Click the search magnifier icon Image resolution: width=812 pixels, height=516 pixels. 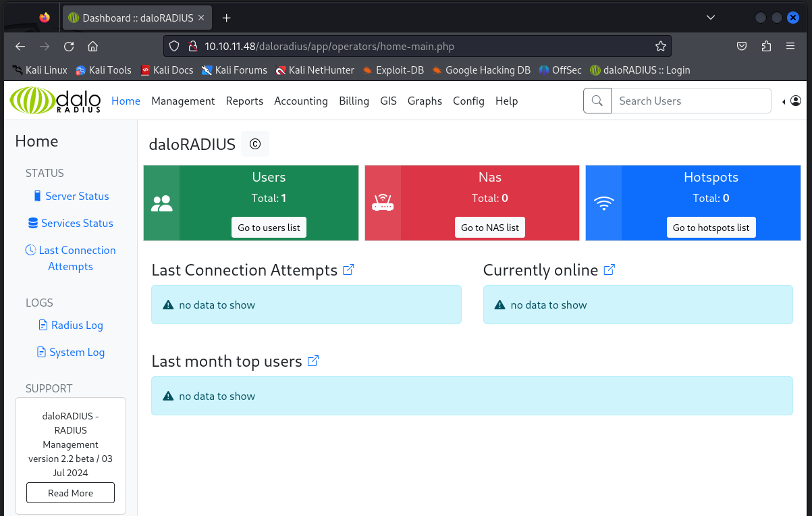(597, 101)
